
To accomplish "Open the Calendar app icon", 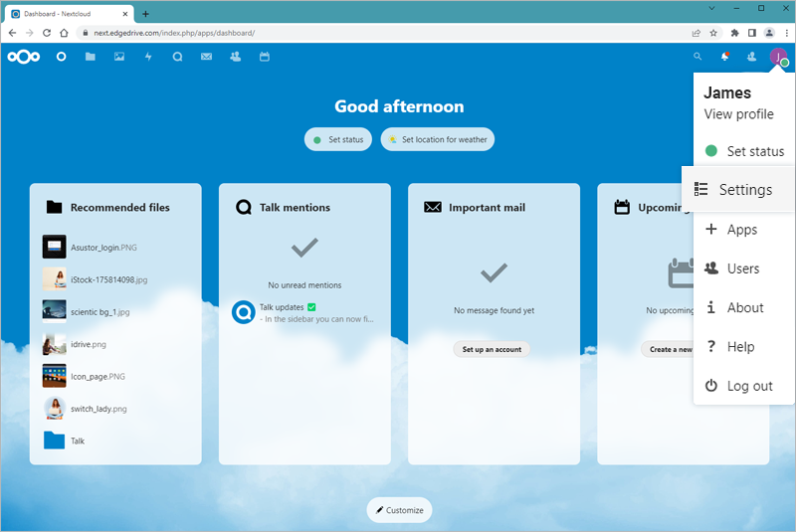I will point(265,57).
